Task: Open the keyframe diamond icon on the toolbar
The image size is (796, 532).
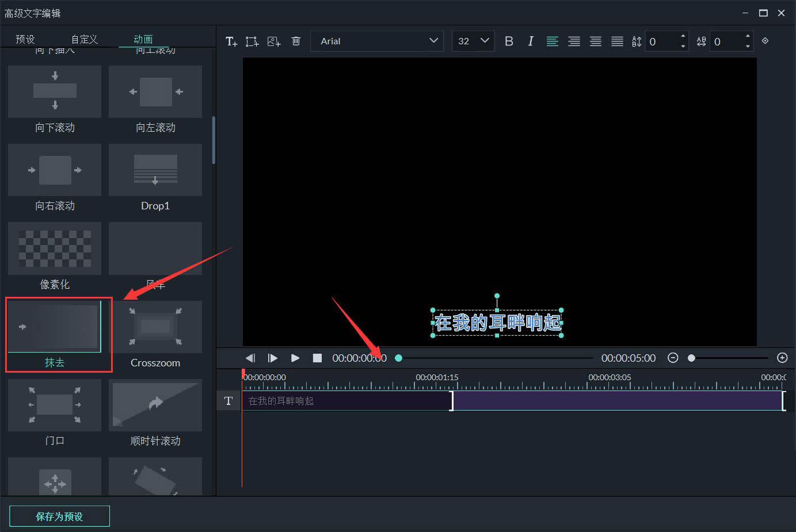Action: (x=765, y=41)
